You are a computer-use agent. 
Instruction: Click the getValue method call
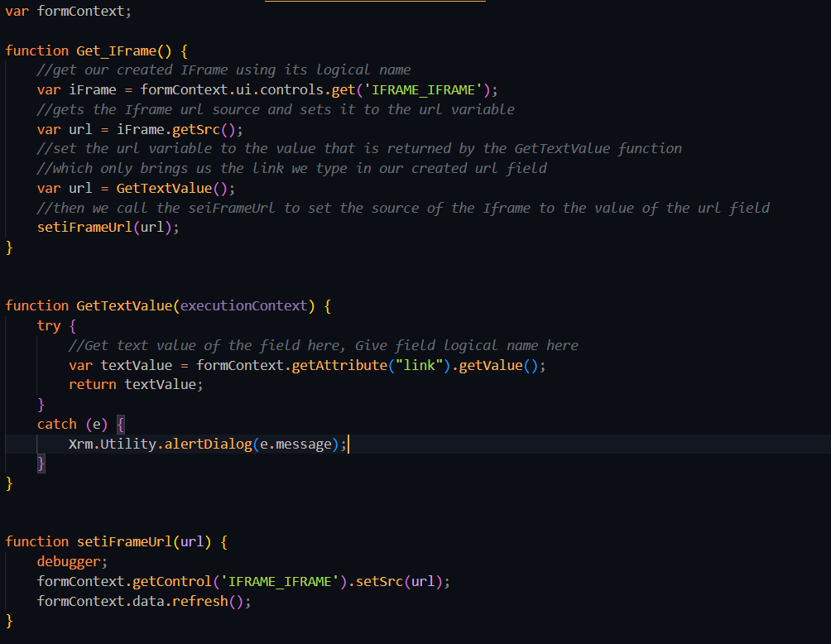click(x=492, y=365)
